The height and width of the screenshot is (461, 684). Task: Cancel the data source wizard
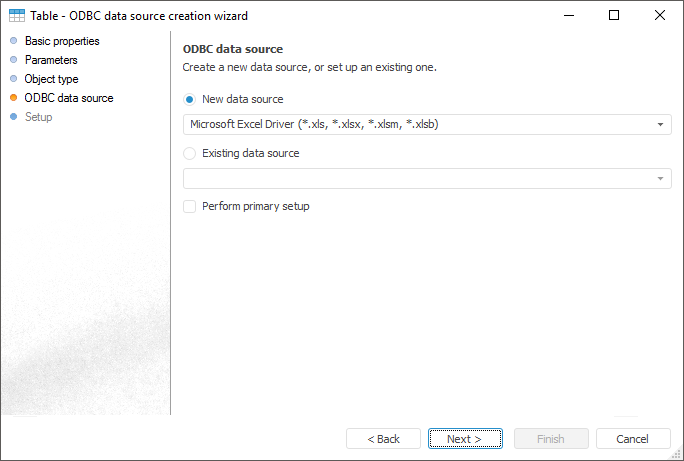click(x=633, y=439)
